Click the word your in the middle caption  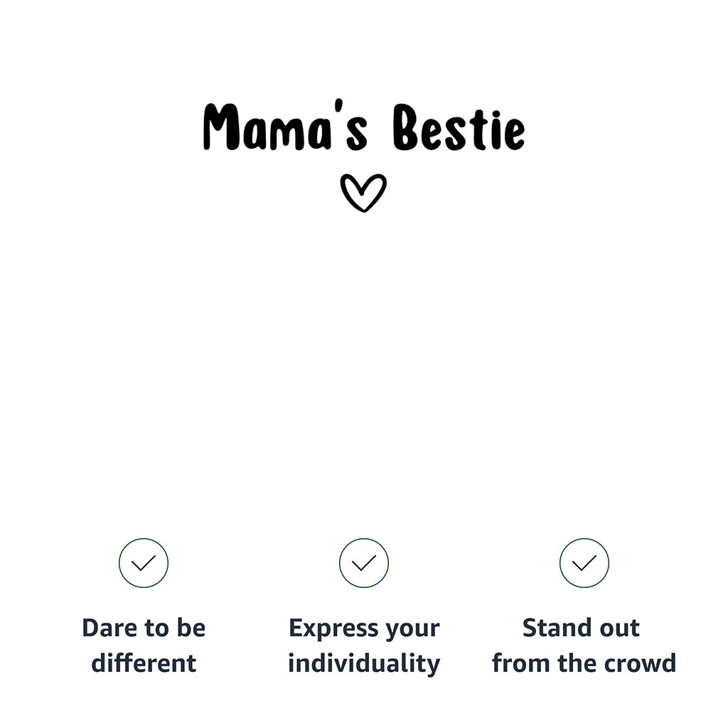coord(412,630)
